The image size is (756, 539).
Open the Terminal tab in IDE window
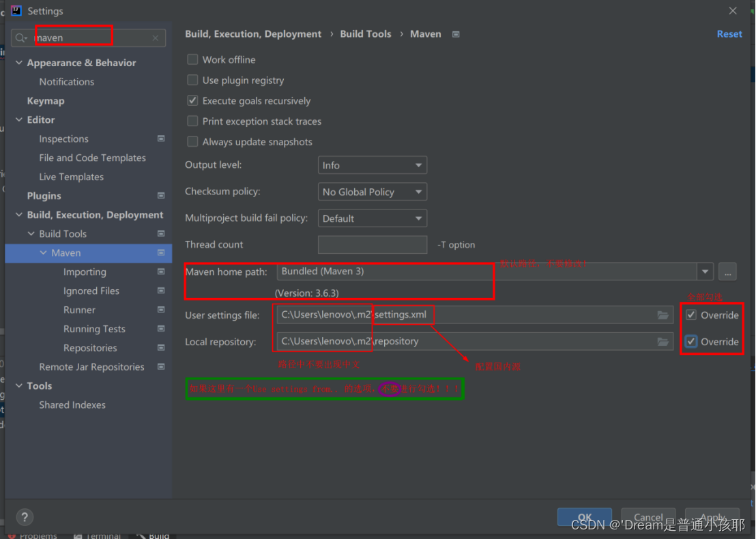pyautogui.click(x=96, y=535)
